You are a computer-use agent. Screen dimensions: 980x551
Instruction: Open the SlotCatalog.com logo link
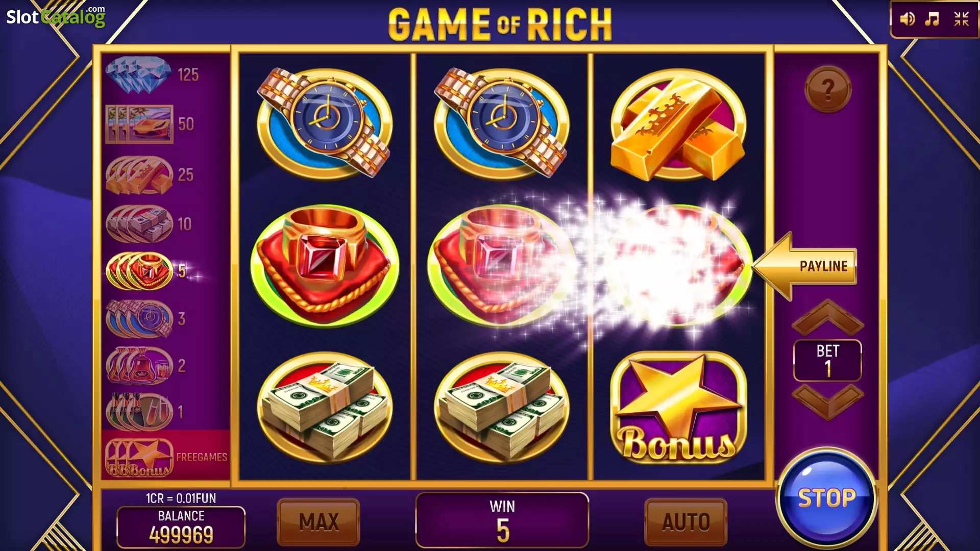(56, 16)
